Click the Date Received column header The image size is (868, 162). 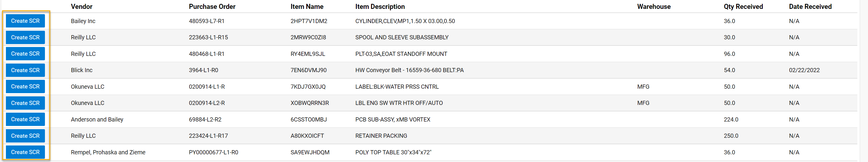click(x=810, y=7)
